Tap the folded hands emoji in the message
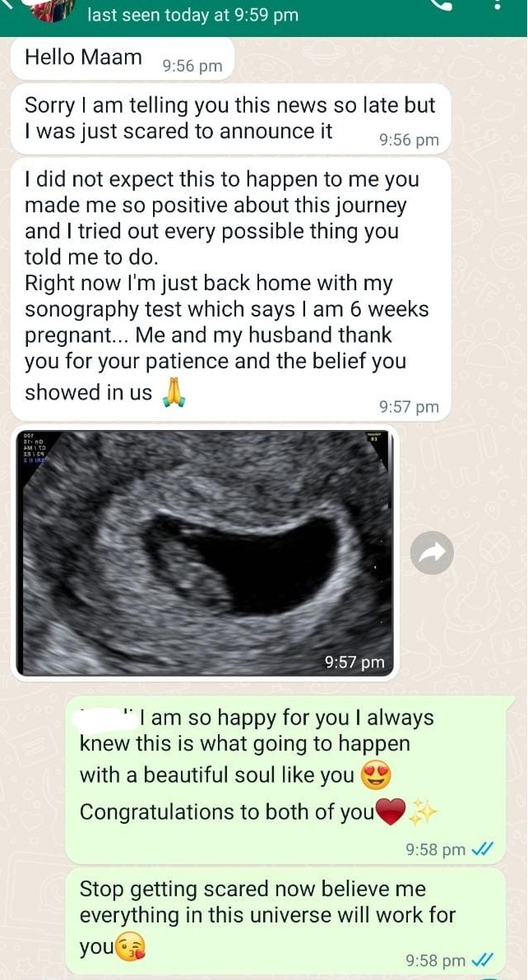 click(173, 392)
